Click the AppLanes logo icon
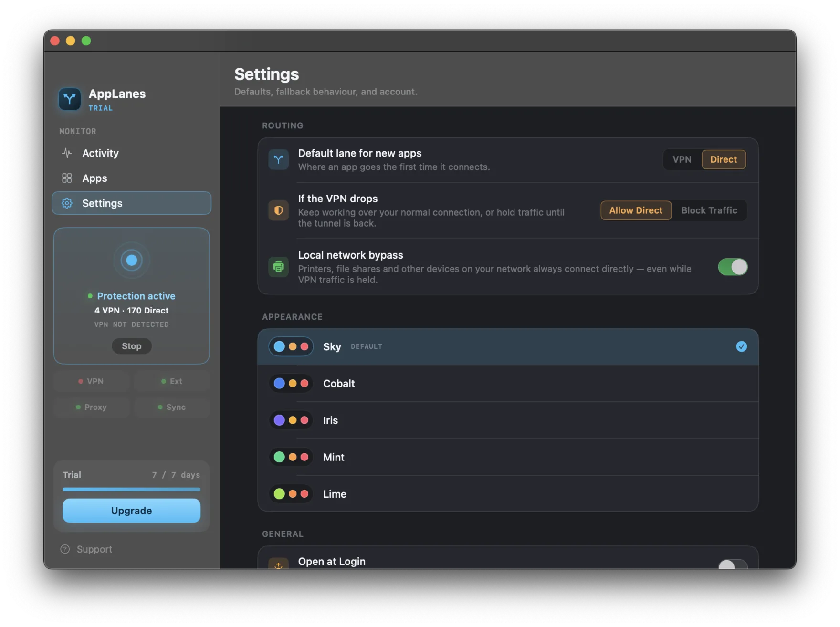 click(70, 99)
